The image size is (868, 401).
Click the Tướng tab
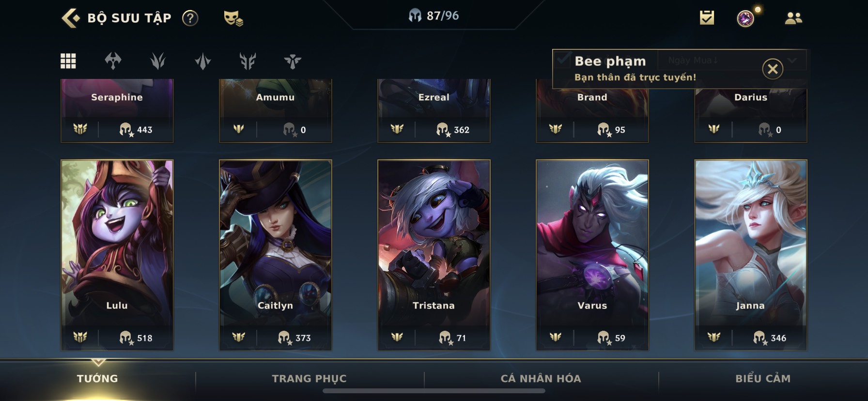tap(97, 379)
